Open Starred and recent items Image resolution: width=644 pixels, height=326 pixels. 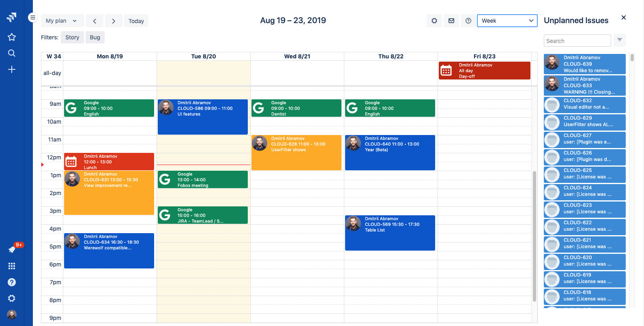12,37
